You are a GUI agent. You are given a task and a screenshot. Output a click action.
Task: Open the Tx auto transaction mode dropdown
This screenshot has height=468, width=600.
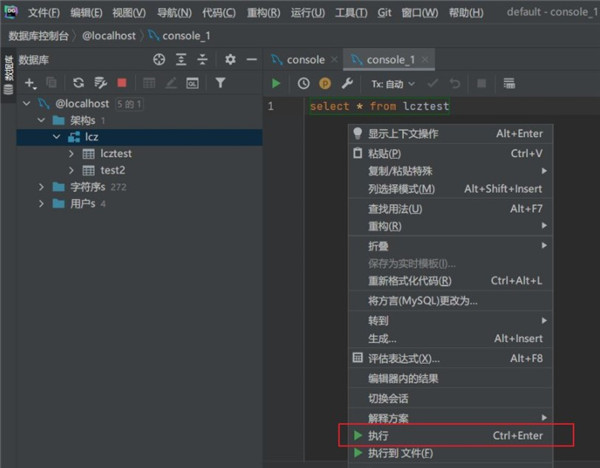[x=393, y=83]
